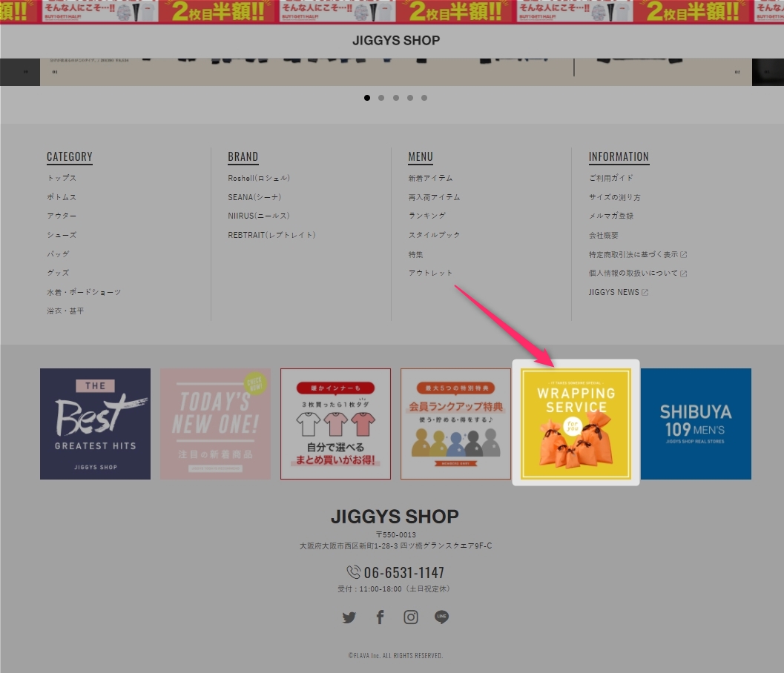This screenshot has width=784, height=673.
Task: Open the サイズの測り方 information link
Action: [x=614, y=197]
